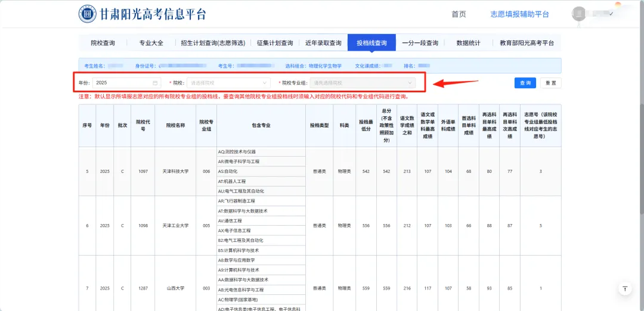Click major AS:自动化
The width and height of the screenshot is (644, 311).
pyautogui.click(x=261, y=172)
